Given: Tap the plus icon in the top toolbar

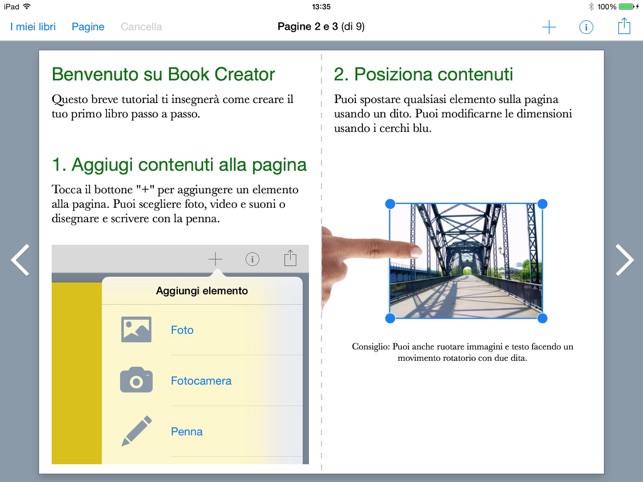Looking at the screenshot, I should [x=549, y=27].
